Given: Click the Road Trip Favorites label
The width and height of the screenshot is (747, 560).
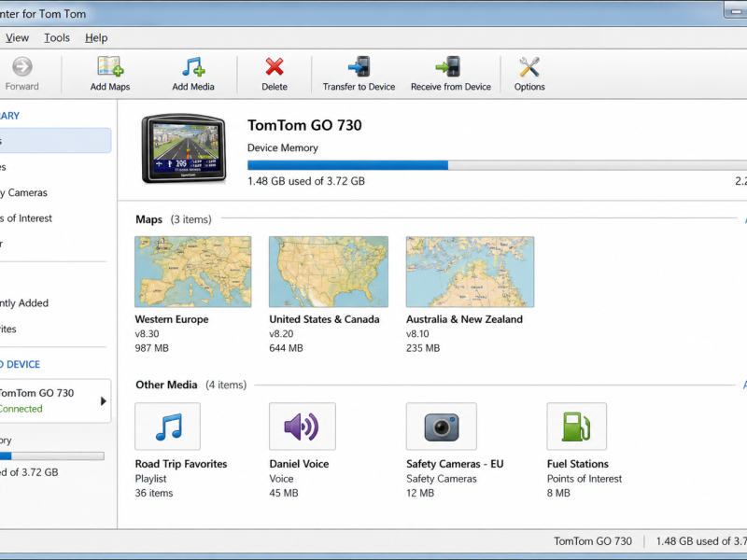Looking at the screenshot, I should click(181, 464).
